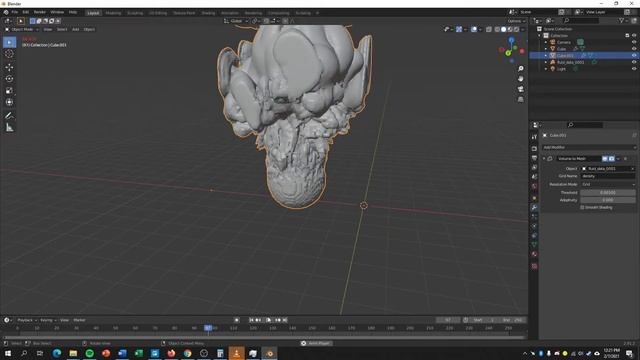Open the Render properties tab
Screen dimensions: 640x360
[534, 149]
